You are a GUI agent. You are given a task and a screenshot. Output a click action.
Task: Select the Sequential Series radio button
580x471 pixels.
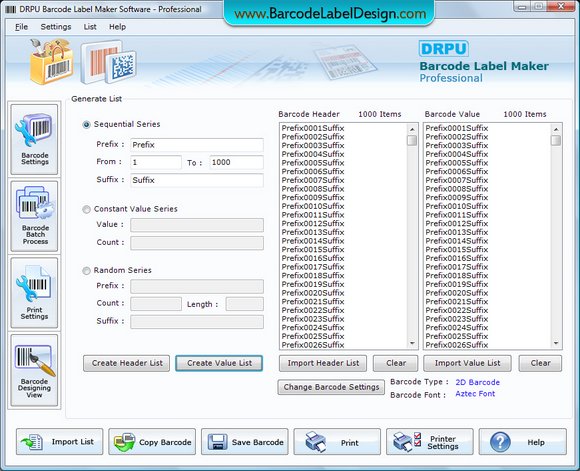pos(86,125)
